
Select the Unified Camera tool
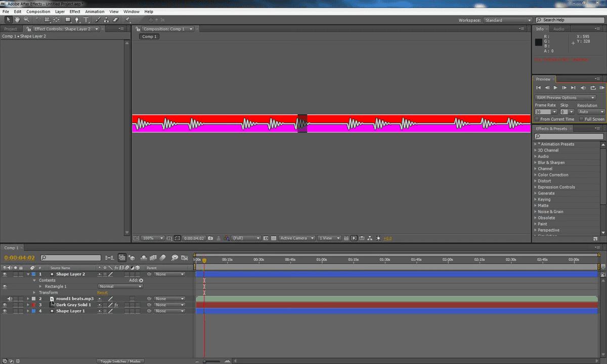click(x=47, y=20)
